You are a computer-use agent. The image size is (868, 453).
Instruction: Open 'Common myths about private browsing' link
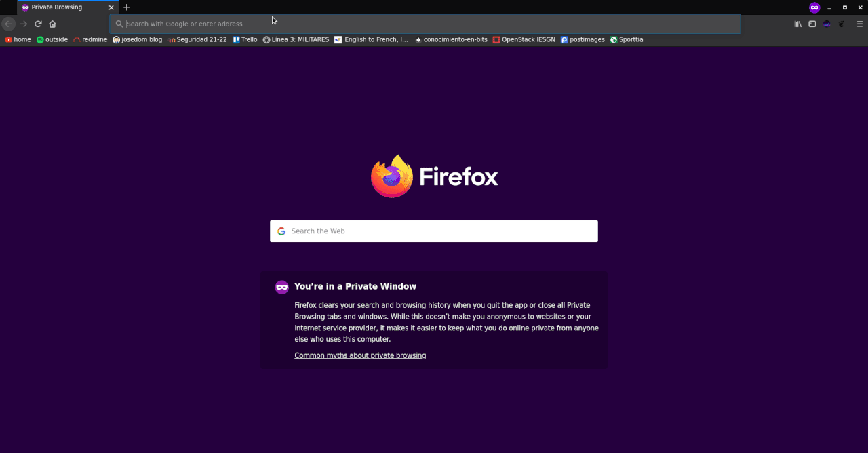(x=360, y=355)
